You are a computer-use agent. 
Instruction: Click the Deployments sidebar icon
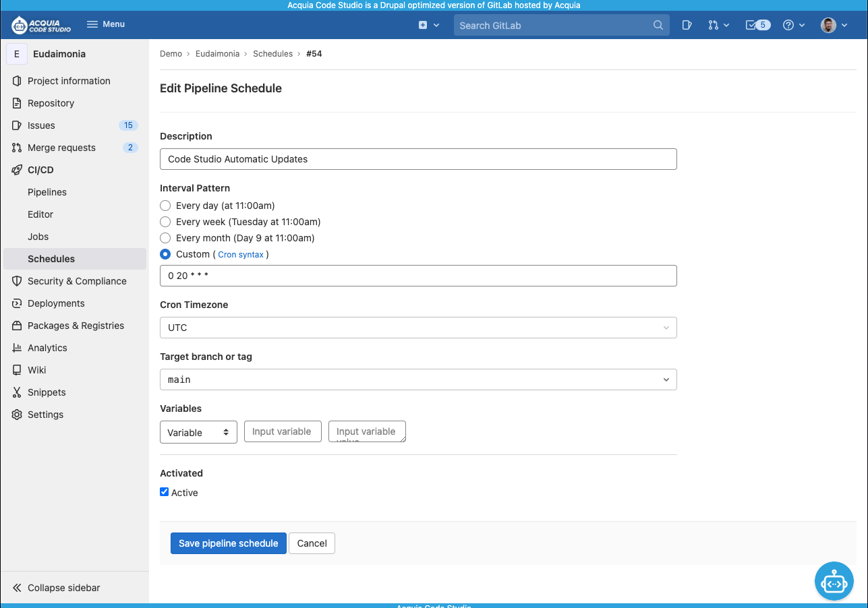tap(17, 303)
